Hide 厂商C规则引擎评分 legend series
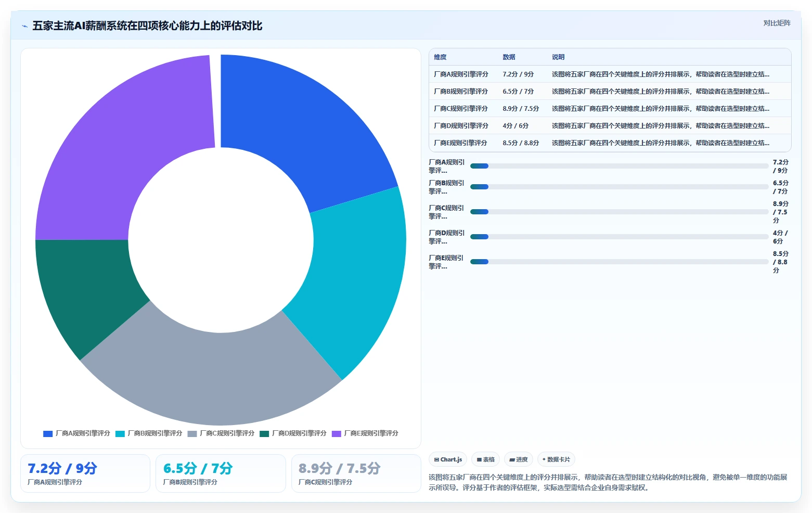The width and height of the screenshot is (812, 513). [x=221, y=433]
